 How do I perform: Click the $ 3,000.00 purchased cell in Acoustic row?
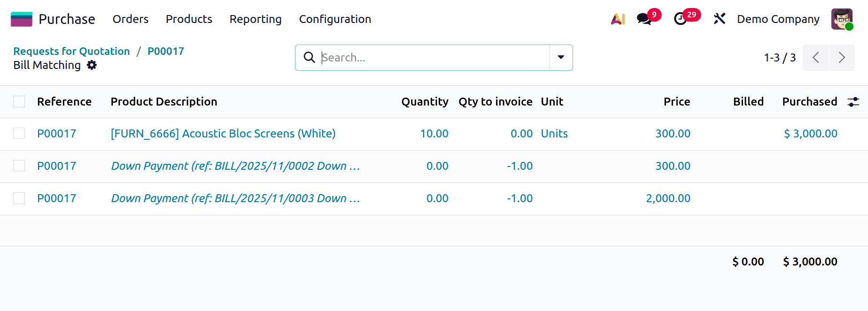(811, 134)
